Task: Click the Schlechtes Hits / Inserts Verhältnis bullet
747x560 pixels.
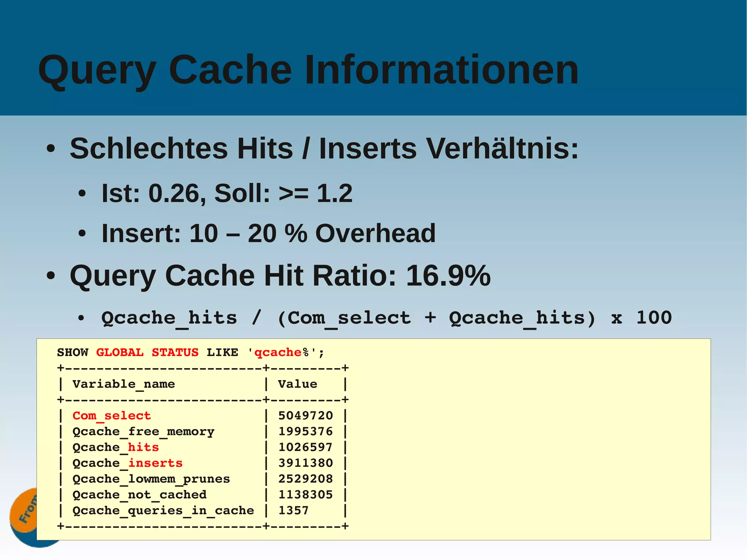Action: pyautogui.click(x=324, y=148)
